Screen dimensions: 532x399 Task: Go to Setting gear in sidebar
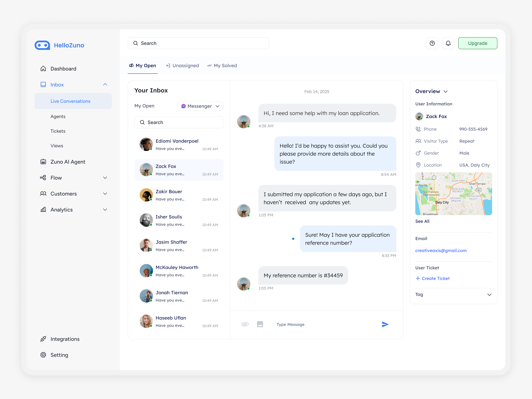click(59, 355)
